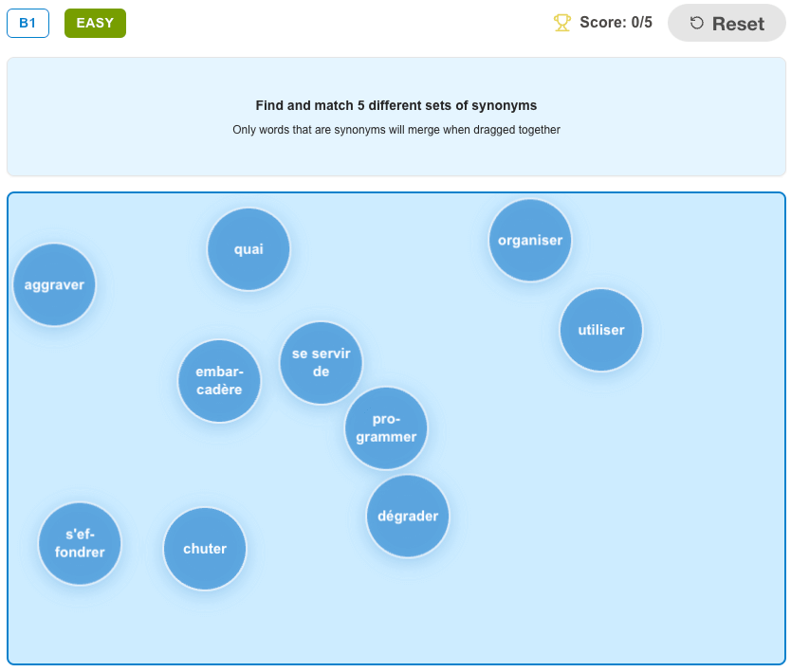Click the 'chuter' bubble to select it
This screenshot has width=791, height=672.
coord(205,548)
